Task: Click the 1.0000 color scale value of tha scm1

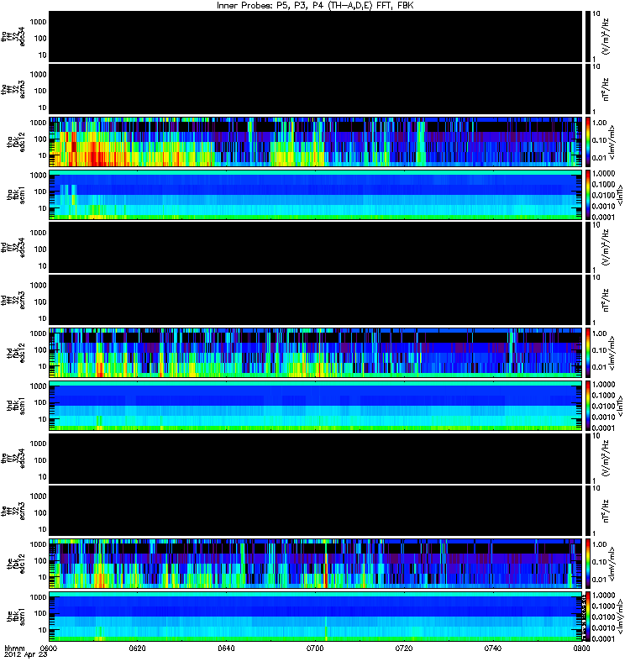Action: pos(603,174)
